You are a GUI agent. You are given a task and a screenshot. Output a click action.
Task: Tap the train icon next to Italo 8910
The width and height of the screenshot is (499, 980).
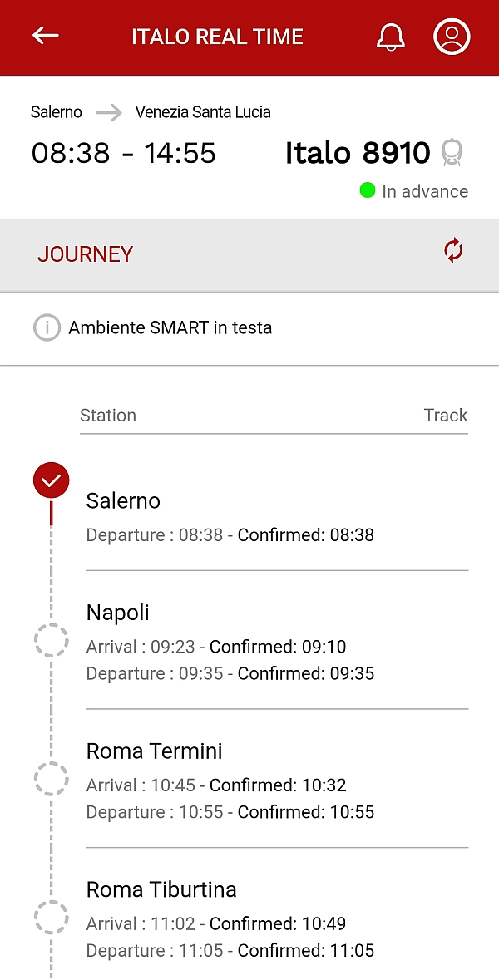452,153
